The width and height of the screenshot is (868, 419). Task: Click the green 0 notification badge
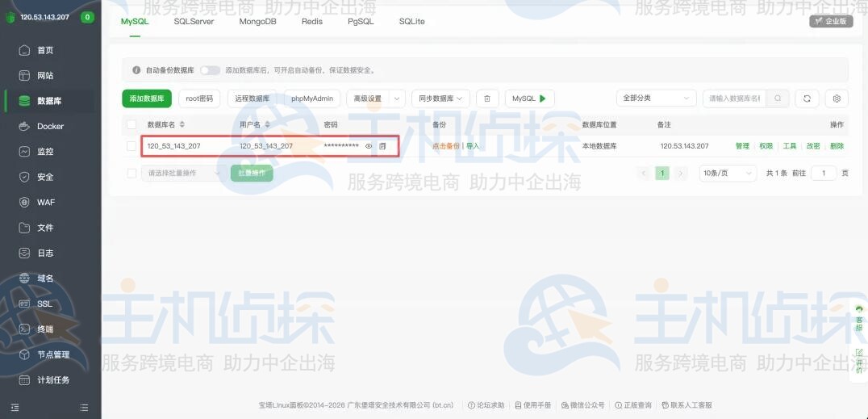[x=87, y=17]
